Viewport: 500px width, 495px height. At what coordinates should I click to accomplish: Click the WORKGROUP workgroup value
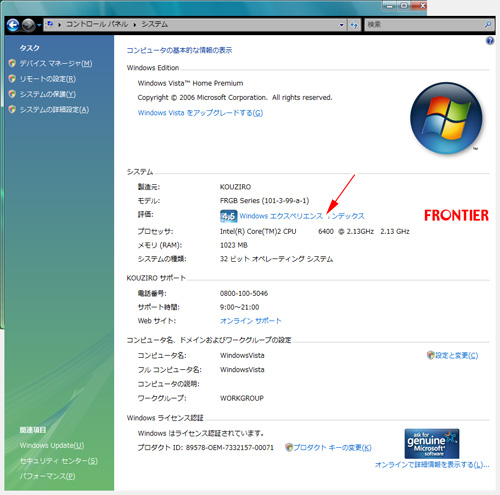242,398
